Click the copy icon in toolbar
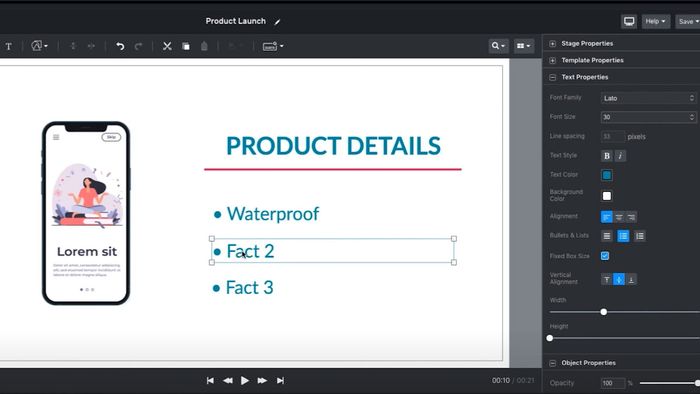Screen dimensions: 700x394 tap(186, 46)
